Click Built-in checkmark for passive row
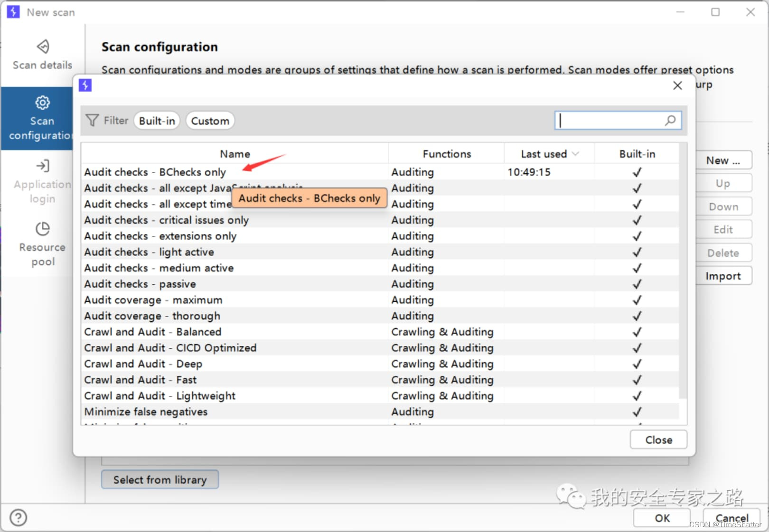 pos(637,284)
